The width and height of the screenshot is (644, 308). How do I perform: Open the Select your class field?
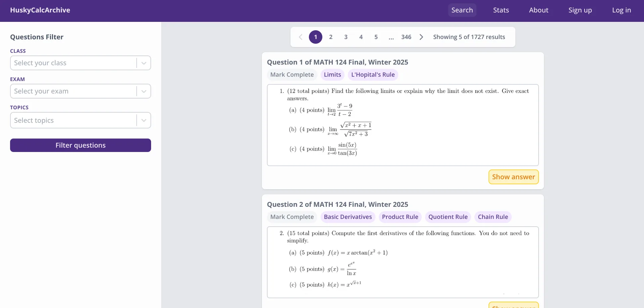pyautogui.click(x=81, y=63)
